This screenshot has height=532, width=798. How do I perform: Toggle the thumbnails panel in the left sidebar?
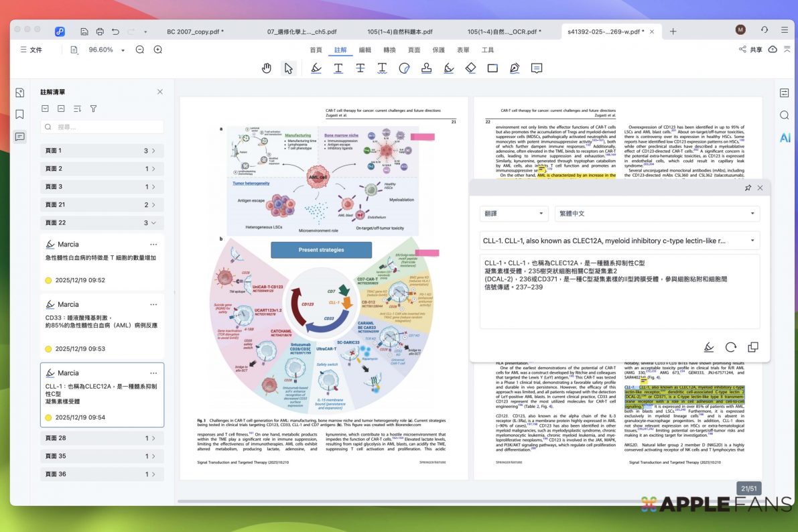[x=20, y=93]
